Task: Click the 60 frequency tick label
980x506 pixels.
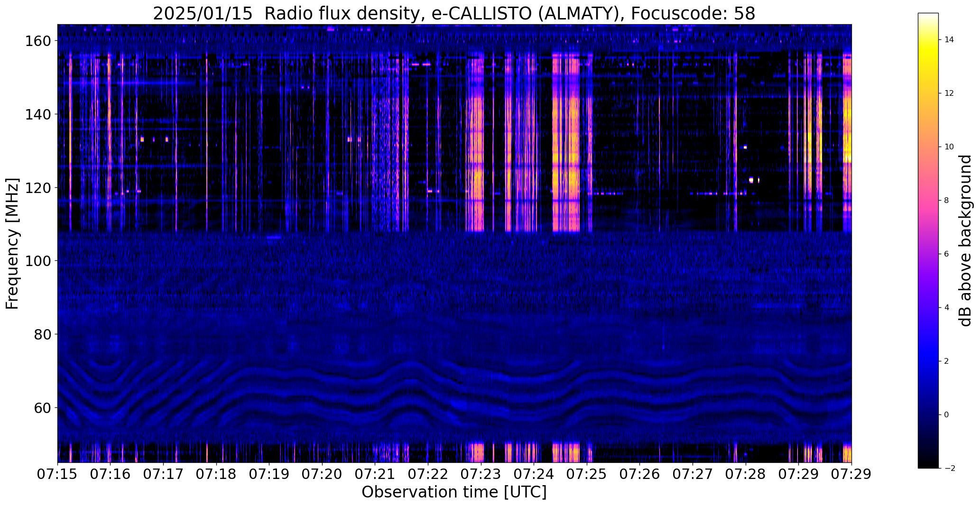Action: click(43, 408)
